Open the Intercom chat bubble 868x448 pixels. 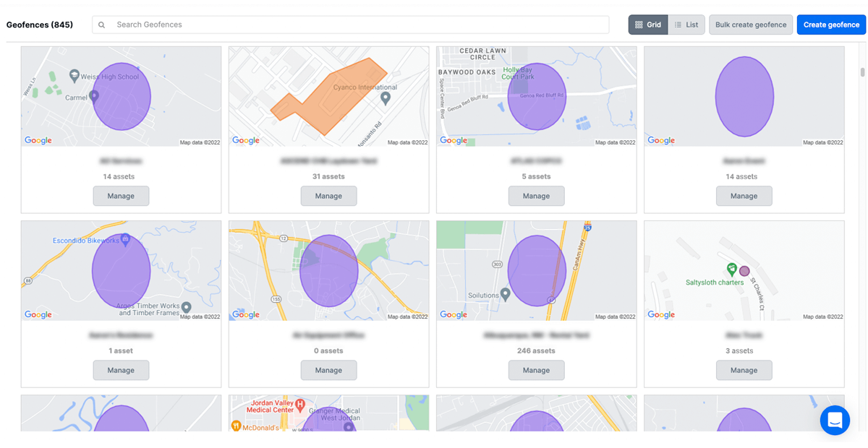coord(835,420)
